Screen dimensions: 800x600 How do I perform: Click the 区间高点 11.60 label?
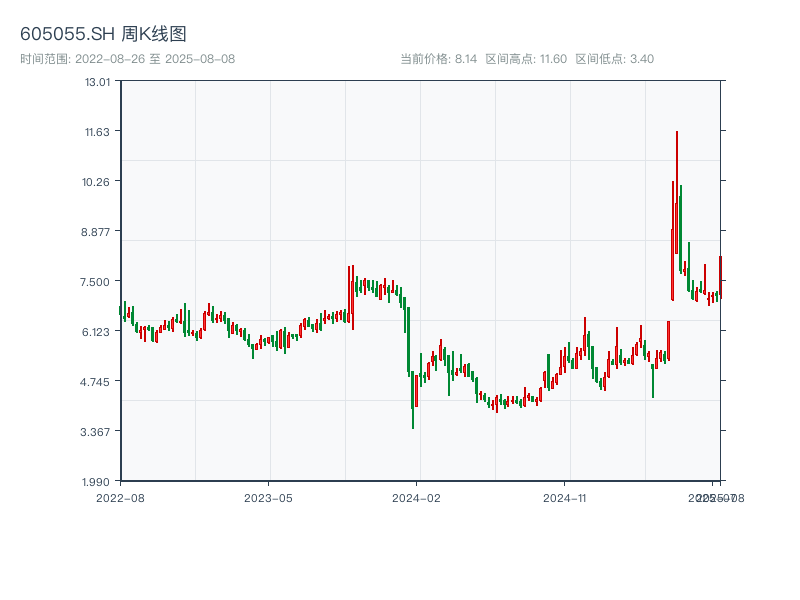pyautogui.click(x=526, y=59)
